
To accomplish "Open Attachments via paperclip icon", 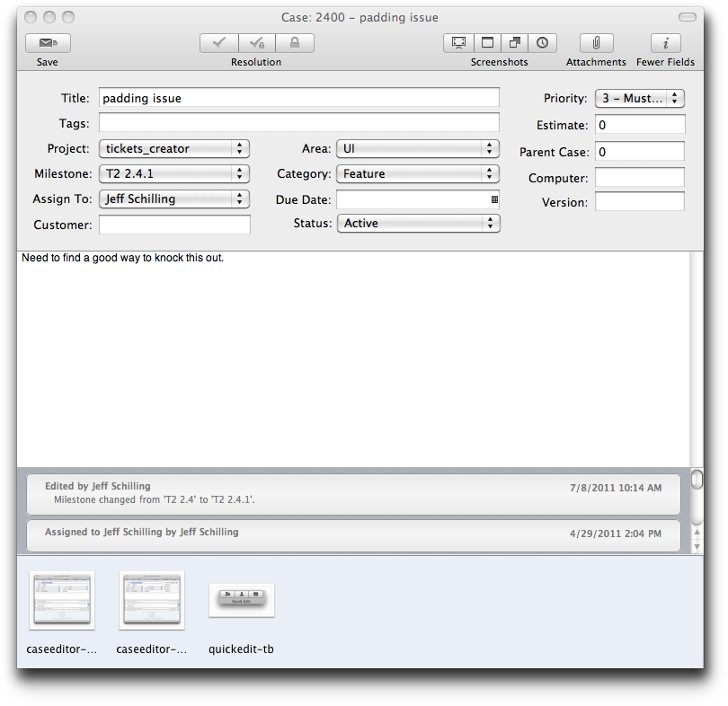I will pos(596,43).
